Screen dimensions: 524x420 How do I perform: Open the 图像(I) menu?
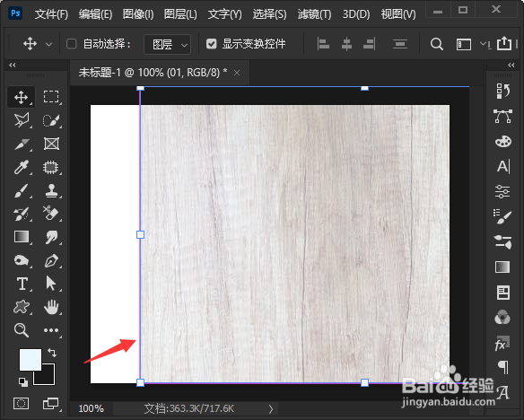point(137,14)
